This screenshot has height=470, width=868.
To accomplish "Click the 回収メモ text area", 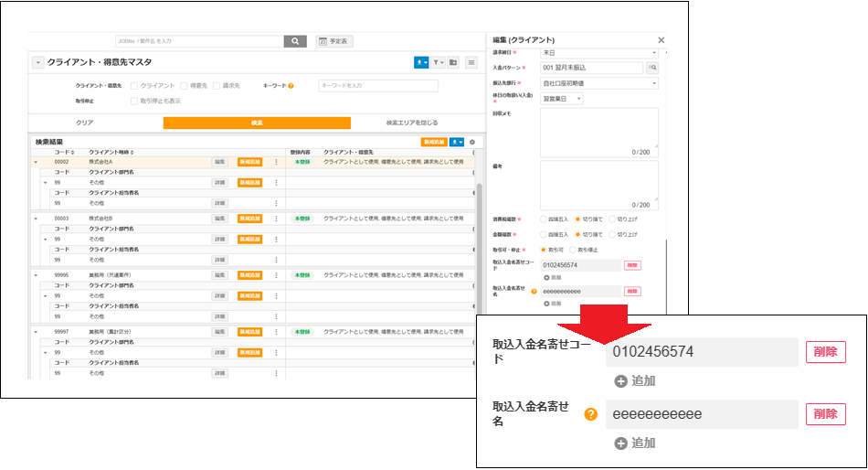I will (x=599, y=132).
